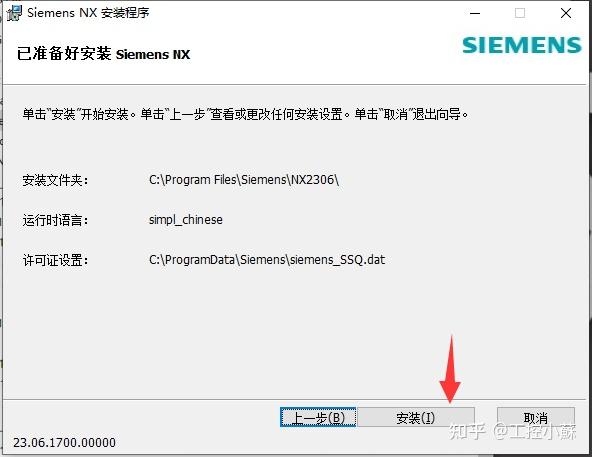Click the version number 23.06.1700.00000
Viewport: 592px width, 457px height.
pyautogui.click(x=64, y=442)
